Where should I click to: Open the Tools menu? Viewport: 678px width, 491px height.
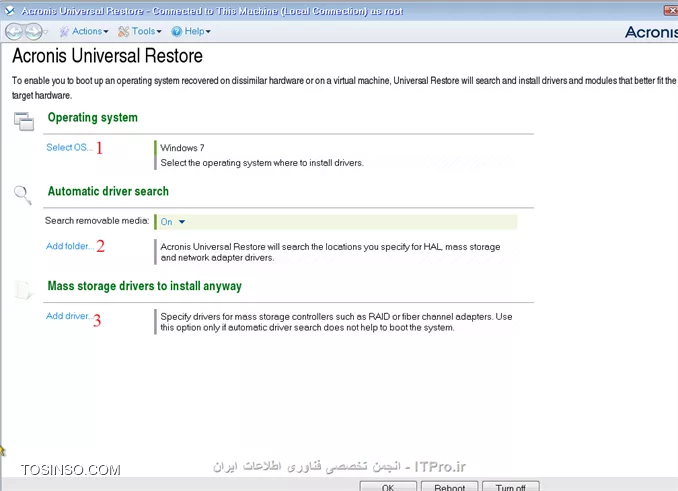(x=146, y=31)
